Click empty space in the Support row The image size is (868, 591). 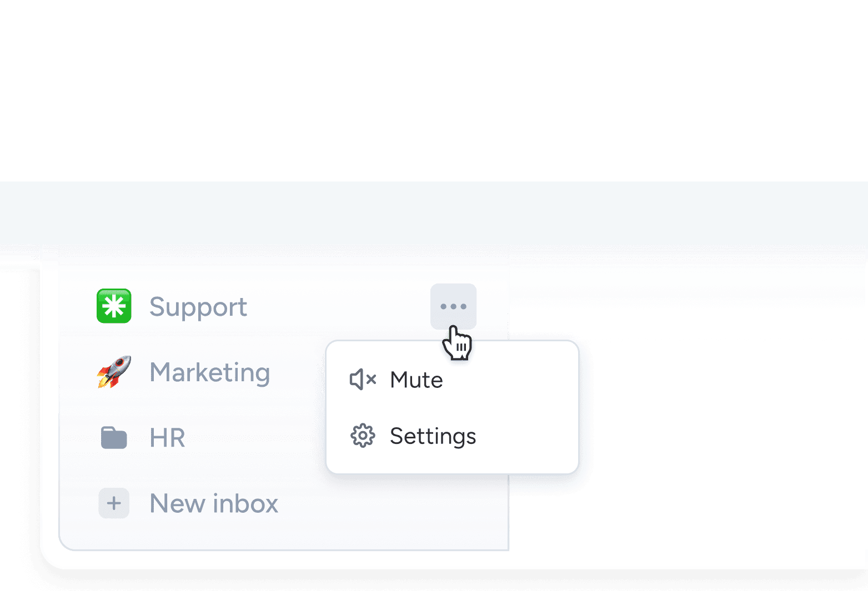339,306
